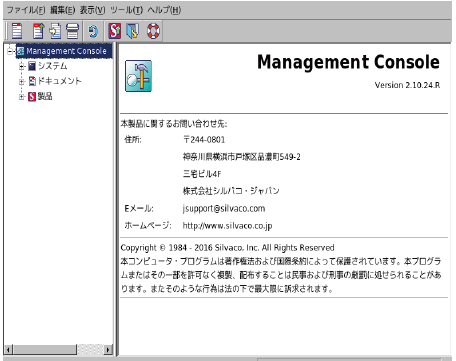This screenshot has width=456, height=361.
Task: Open the 表示(V) menu
Action: click(92, 10)
